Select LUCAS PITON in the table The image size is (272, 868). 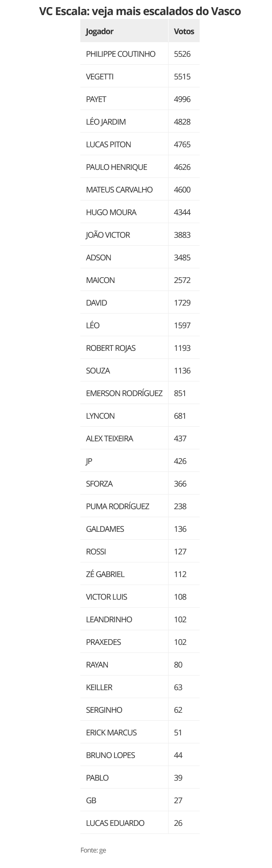[109, 145]
